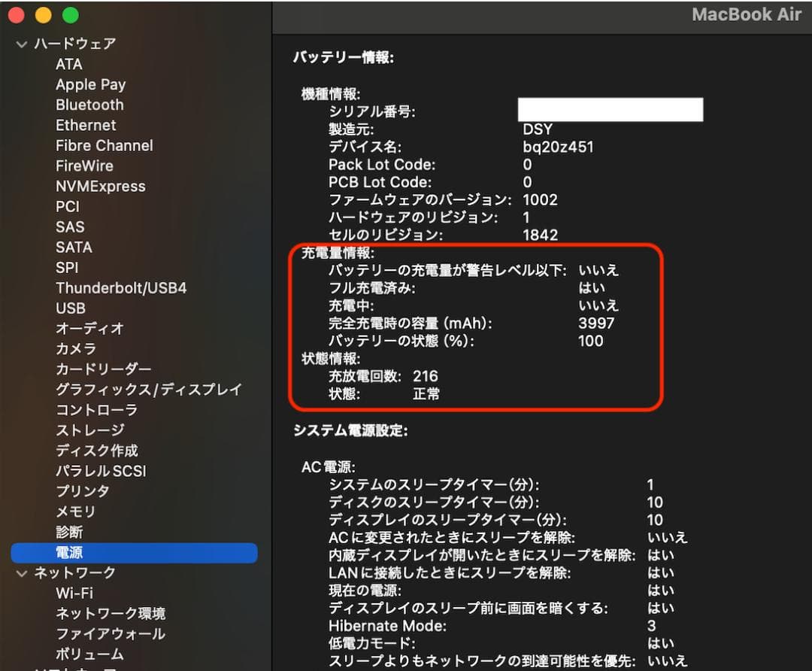Screen dimensions: 812x671
Task: Open the オーディオ sidebar entry
Action: pos(89,329)
